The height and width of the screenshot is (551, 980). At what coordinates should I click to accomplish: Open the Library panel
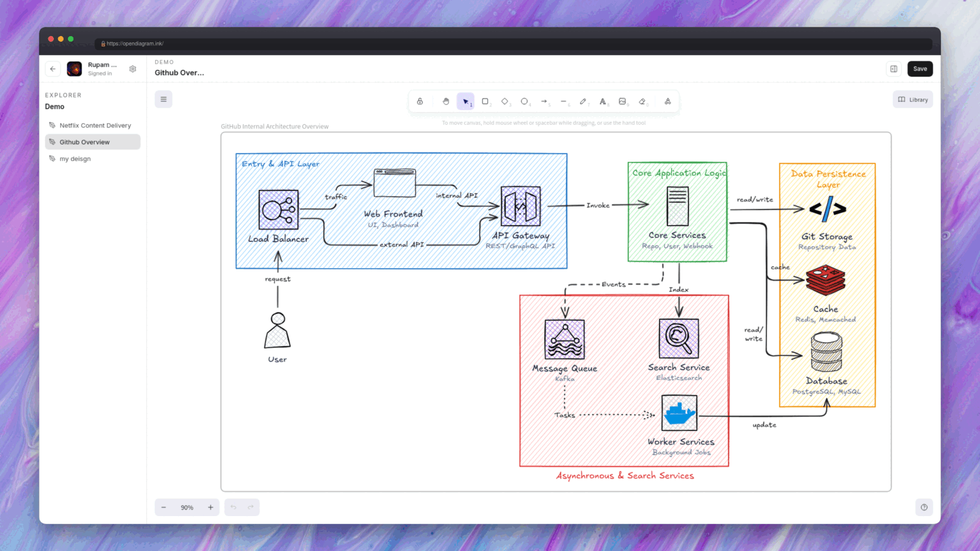point(913,100)
